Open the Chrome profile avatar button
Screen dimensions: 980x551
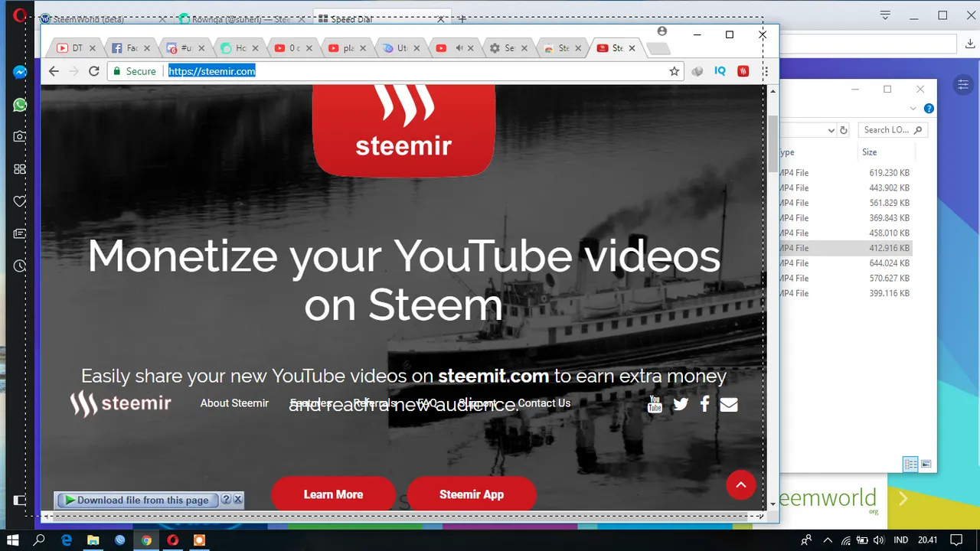[662, 31]
